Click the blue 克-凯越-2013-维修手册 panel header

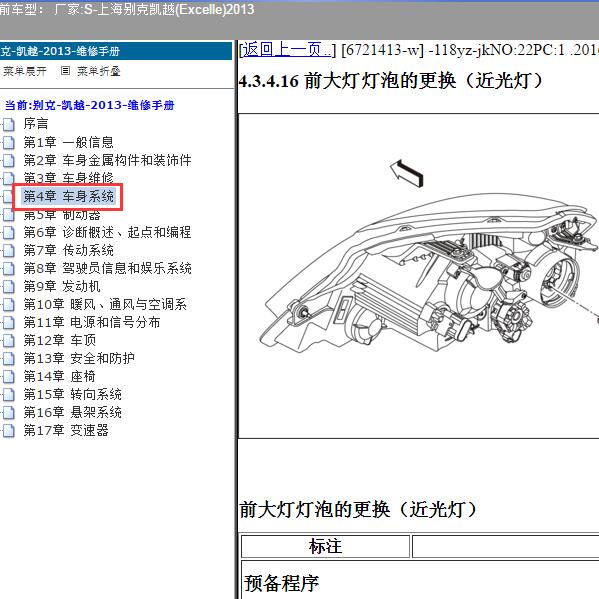click(116, 51)
